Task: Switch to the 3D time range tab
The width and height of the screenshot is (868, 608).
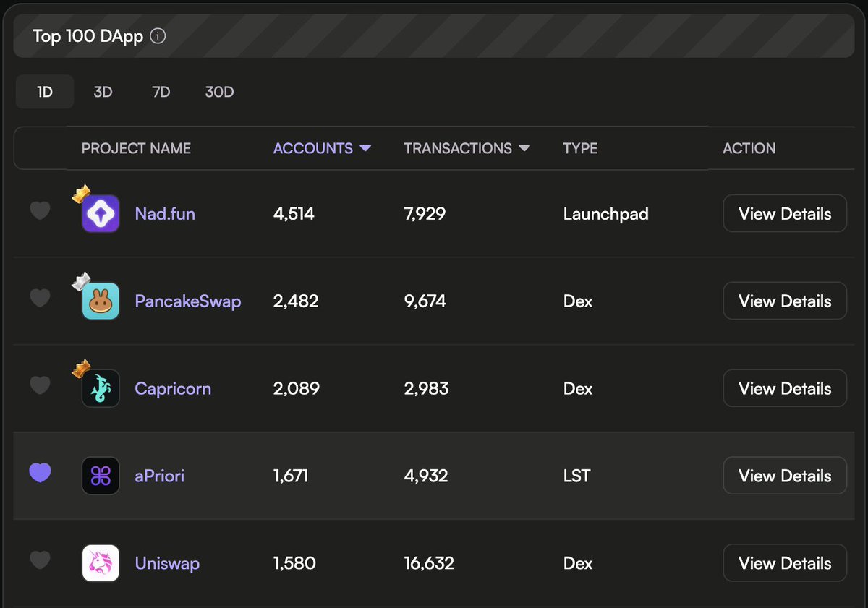Action: (103, 92)
